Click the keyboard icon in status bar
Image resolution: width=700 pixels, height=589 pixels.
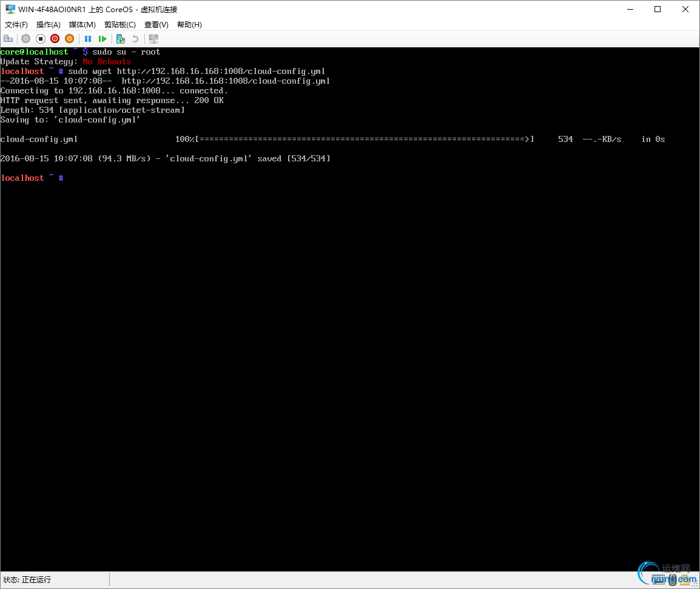[659, 580]
